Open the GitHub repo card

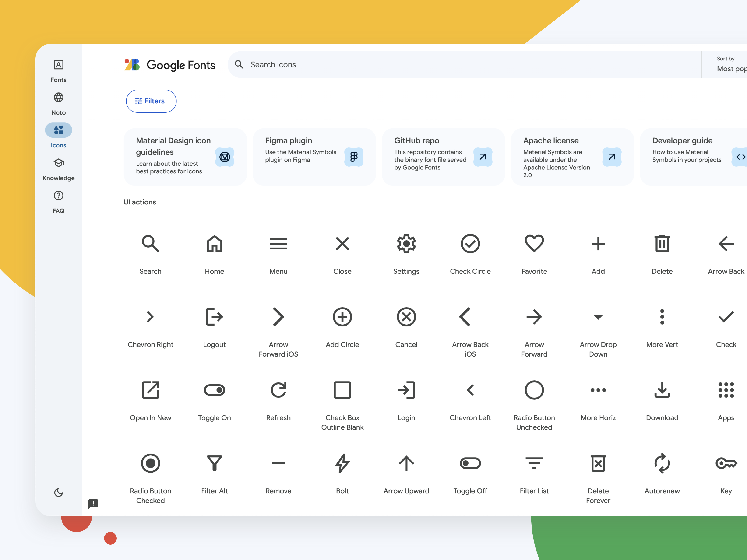[x=443, y=157]
